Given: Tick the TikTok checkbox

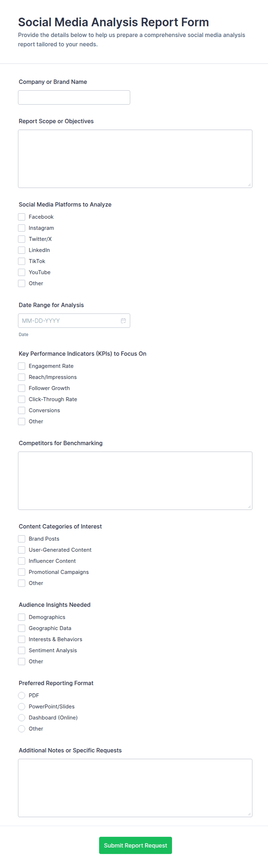Looking at the screenshot, I should point(22,261).
